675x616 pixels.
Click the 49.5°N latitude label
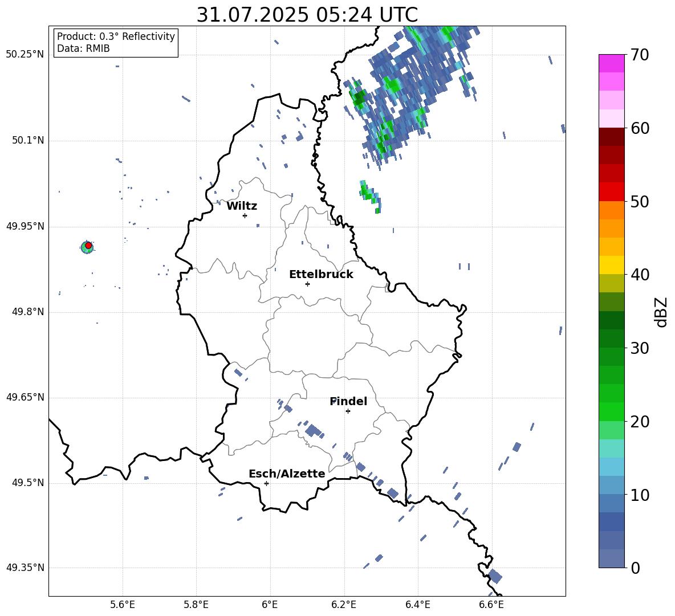click(28, 483)
